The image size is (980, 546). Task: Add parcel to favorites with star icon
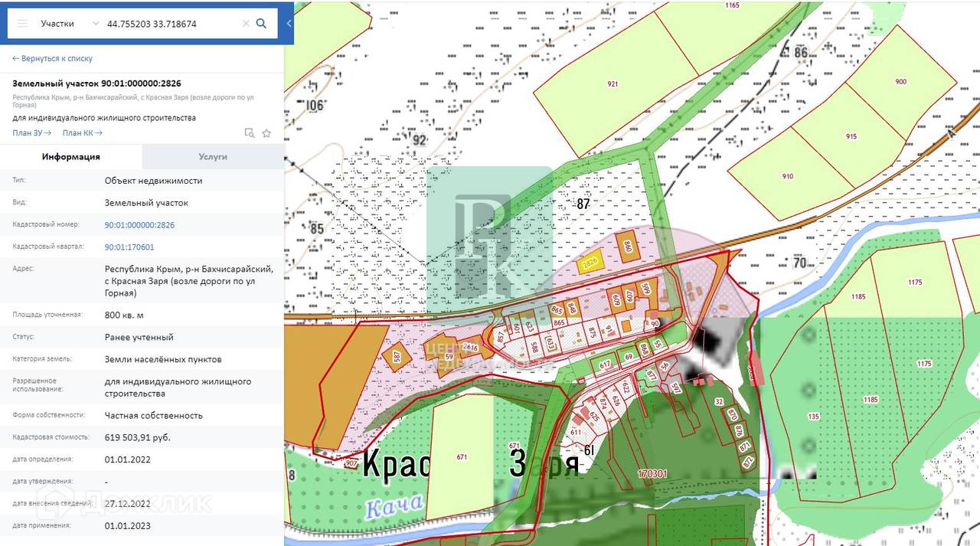pyautogui.click(x=266, y=133)
